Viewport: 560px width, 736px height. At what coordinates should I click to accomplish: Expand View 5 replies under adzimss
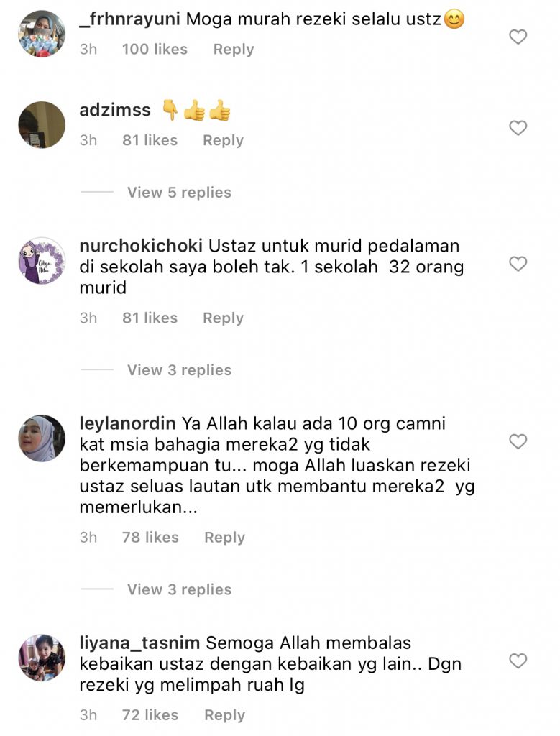pyautogui.click(x=179, y=193)
